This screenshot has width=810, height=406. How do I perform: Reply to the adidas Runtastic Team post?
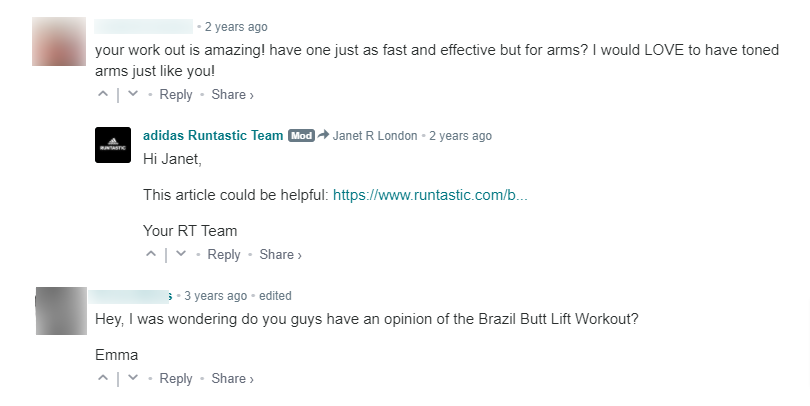point(224,255)
